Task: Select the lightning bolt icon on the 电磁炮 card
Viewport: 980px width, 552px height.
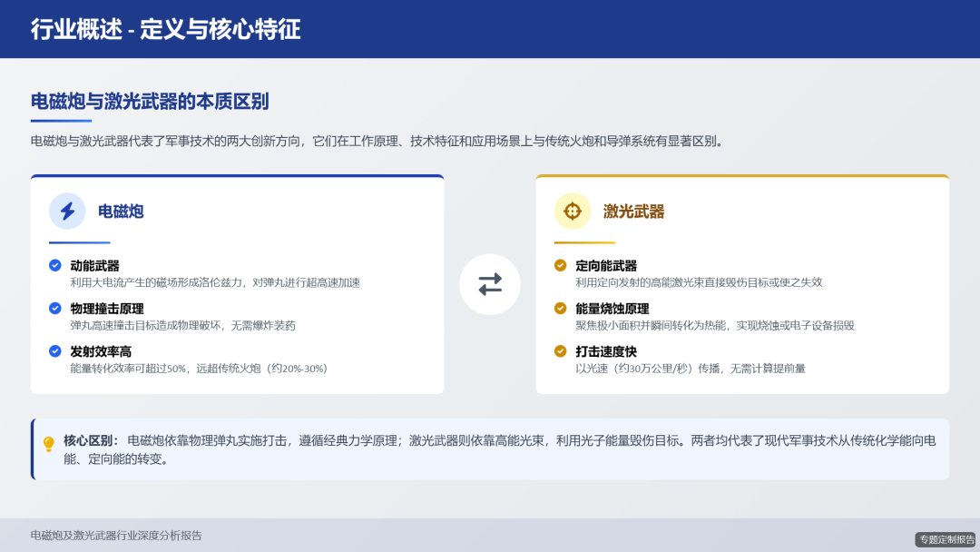Action: pyautogui.click(x=67, y=210)
